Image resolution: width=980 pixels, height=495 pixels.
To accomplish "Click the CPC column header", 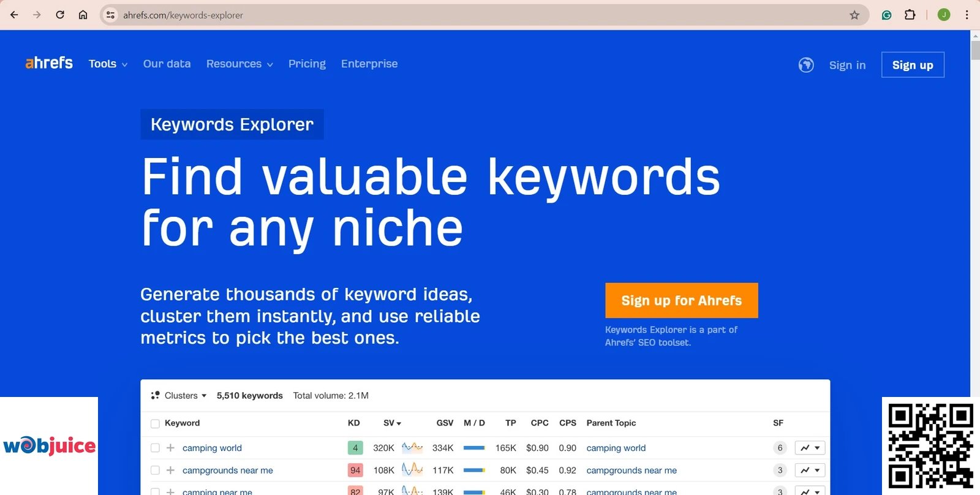I will click(x=540, y=423).
